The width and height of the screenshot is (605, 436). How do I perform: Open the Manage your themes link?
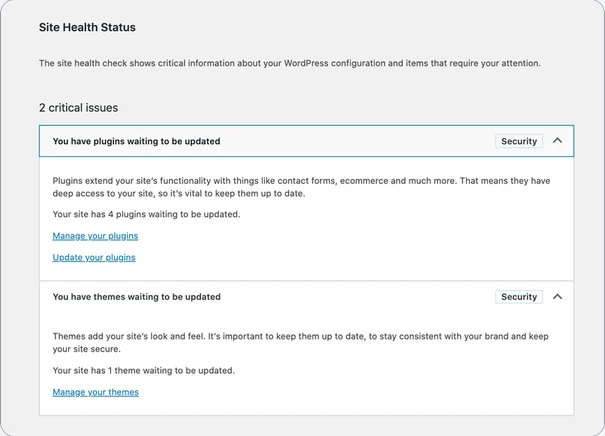(x=95, y=392)
